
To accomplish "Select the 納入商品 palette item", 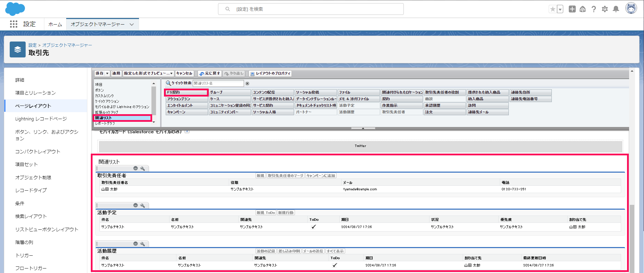I will (x=488, y=99).
